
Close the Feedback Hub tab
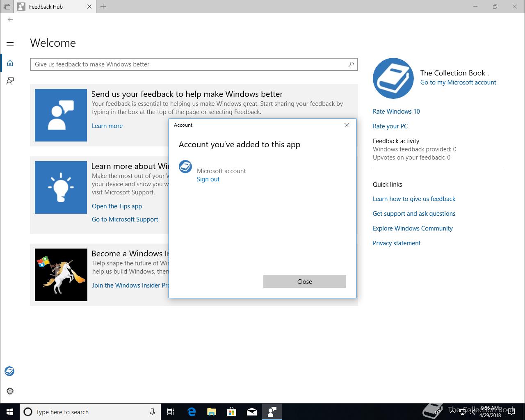pos(89,7)
